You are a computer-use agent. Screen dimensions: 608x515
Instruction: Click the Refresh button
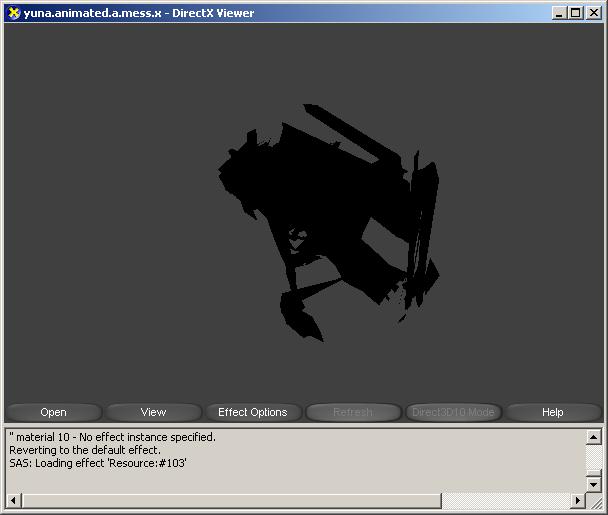pyautogui.click(x=352, y=412)
